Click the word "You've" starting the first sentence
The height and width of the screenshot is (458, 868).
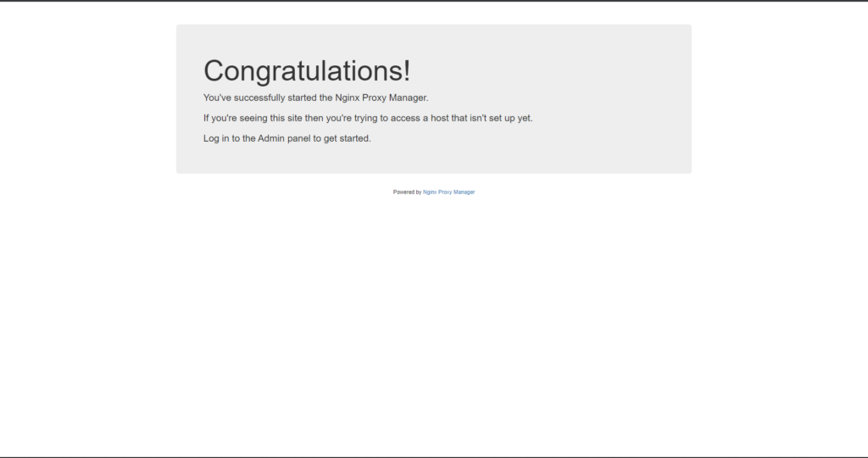click(219, 98)
